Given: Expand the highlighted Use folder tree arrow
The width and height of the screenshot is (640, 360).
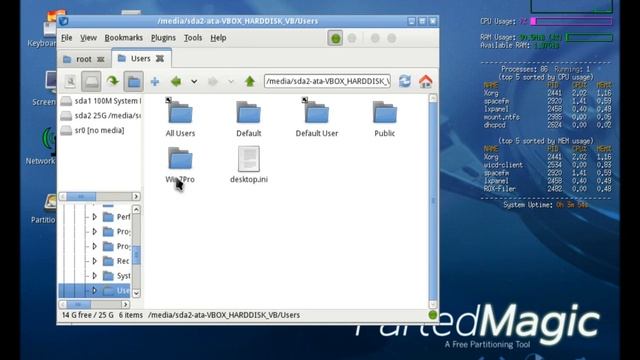Looking at the screenshot, I should point(94,291).
